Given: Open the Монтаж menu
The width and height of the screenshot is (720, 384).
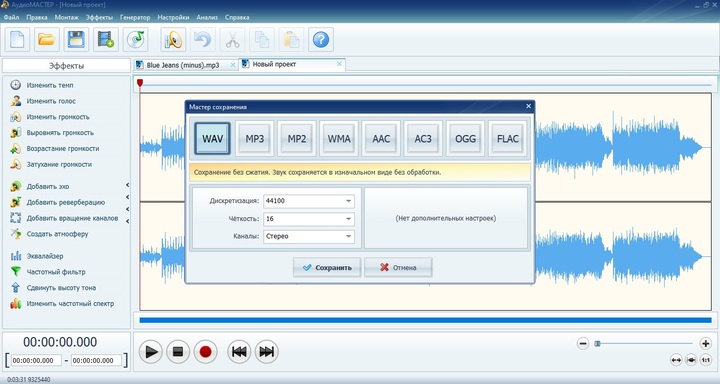Looking at the screenshot, I should 67,17.
